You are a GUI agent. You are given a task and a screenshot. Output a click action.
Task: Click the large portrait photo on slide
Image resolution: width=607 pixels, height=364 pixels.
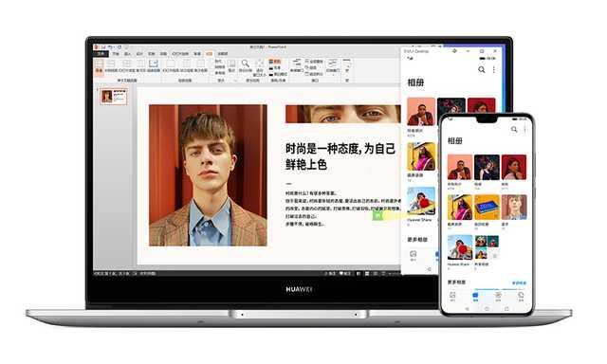(208, 175)
